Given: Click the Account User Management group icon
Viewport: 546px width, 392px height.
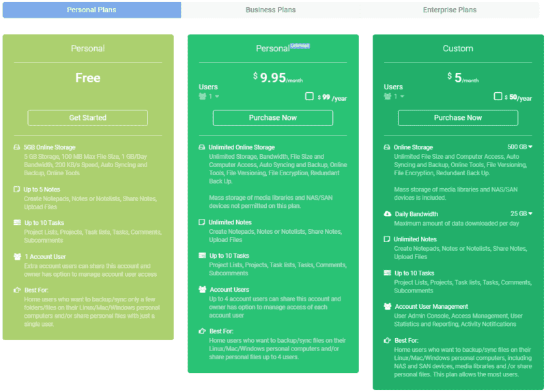Looking at the screenshot, I should pos(386,307).
